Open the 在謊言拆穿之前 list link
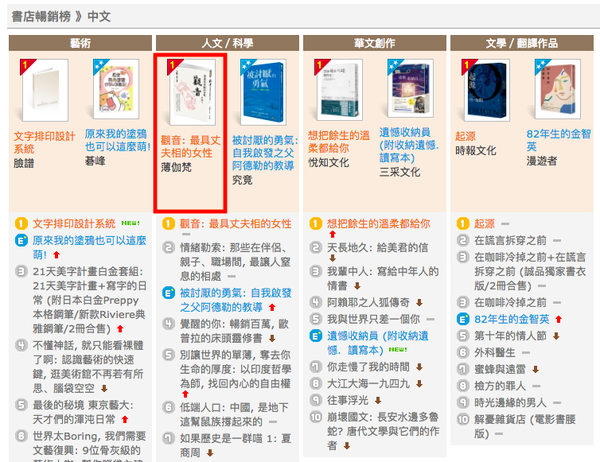The width and height of the screenshot is (600, 462). point(510,240)
